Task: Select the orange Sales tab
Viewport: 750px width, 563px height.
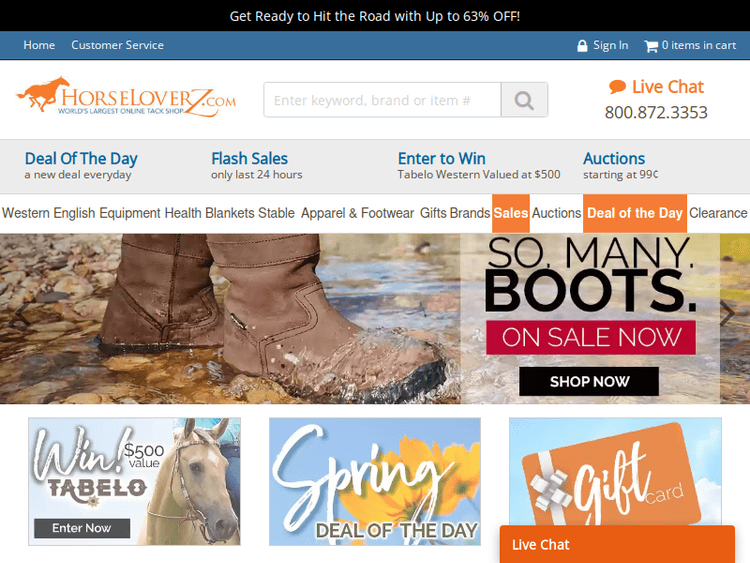Action: click(x=510, y=213)
